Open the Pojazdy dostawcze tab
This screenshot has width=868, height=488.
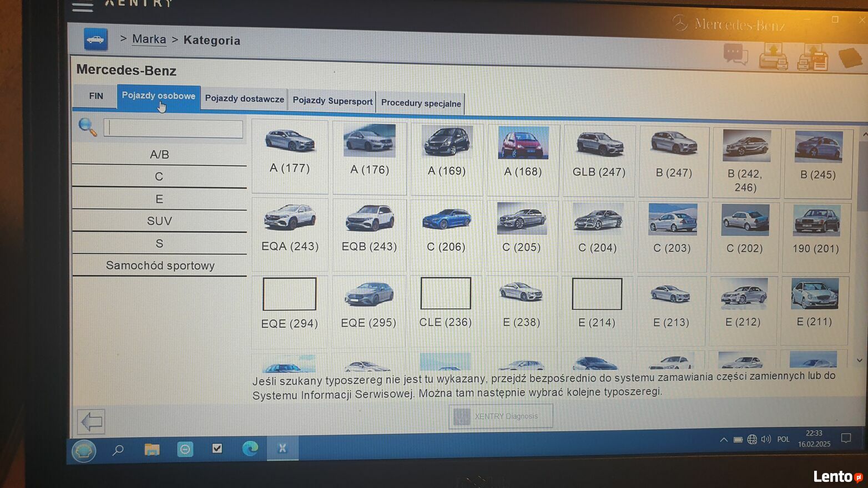tap(244, 99)
